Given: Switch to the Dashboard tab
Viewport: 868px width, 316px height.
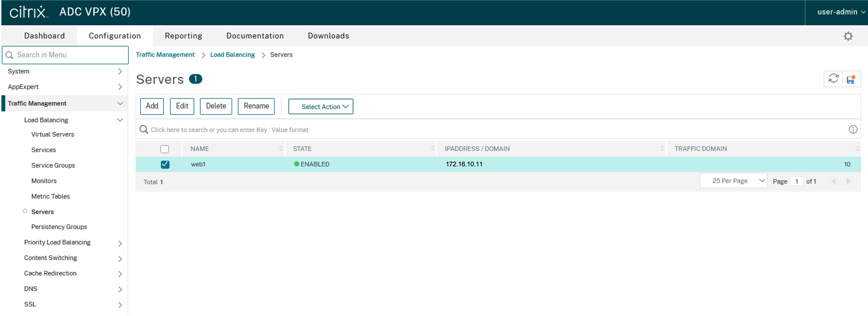Looking at the screenshot, I should pyautogui.click(x=44, y=36).
